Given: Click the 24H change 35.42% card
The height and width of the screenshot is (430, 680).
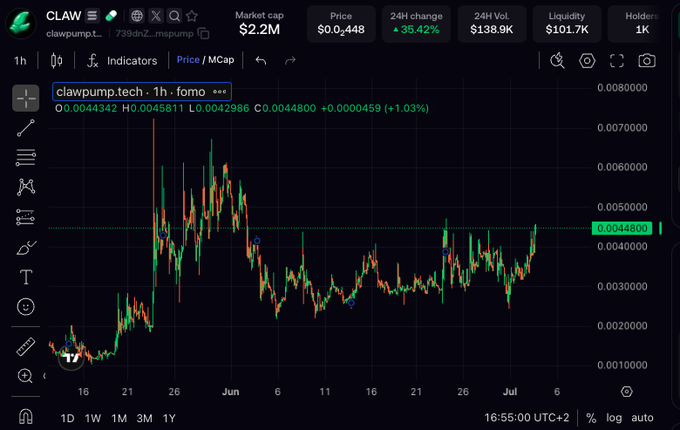Looking at the screenshot, I should click(416, 24).
